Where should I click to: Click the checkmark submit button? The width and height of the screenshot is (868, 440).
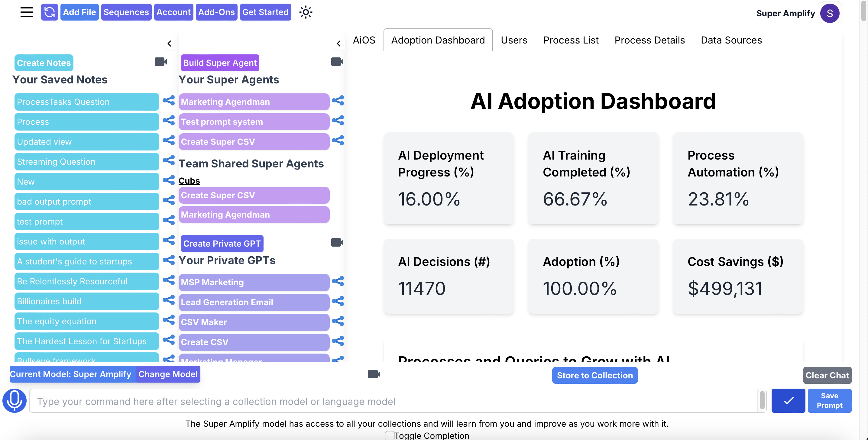(x=788, y=401)
